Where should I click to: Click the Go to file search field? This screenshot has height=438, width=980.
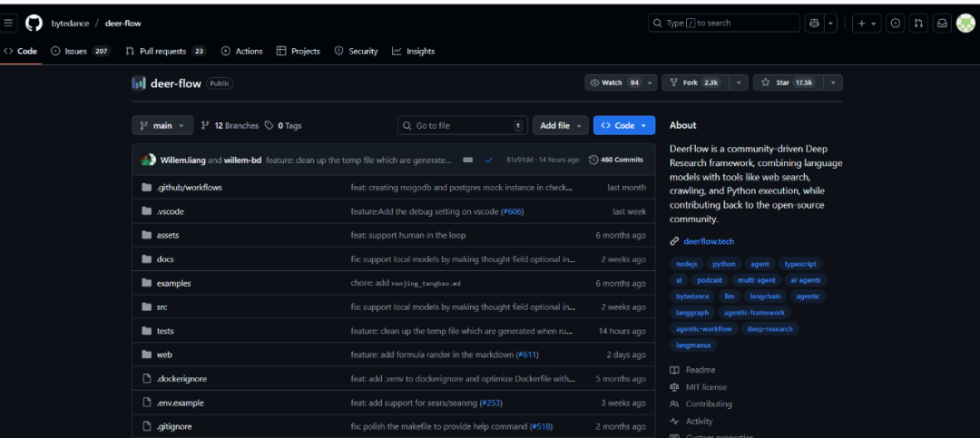click(463, 125)
